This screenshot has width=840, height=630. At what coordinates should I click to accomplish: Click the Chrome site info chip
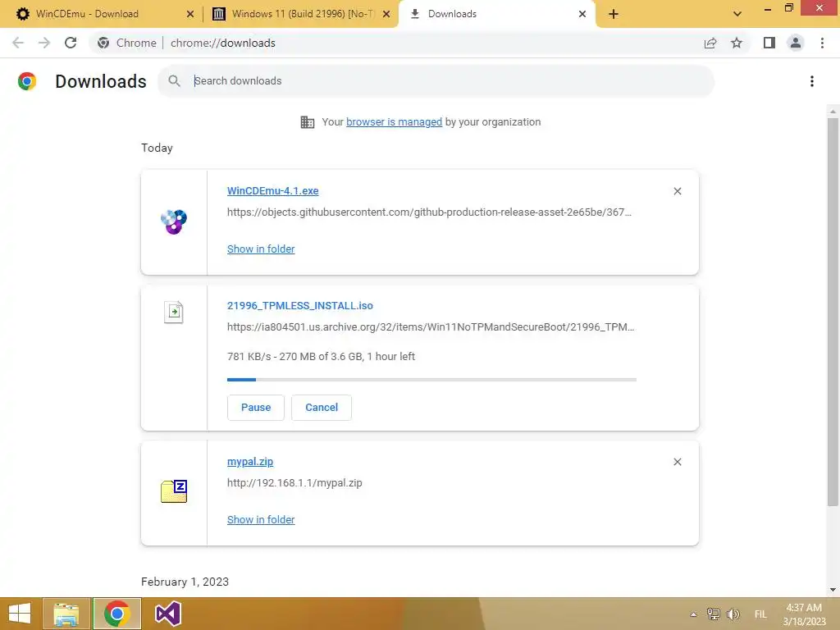[127, 43]
